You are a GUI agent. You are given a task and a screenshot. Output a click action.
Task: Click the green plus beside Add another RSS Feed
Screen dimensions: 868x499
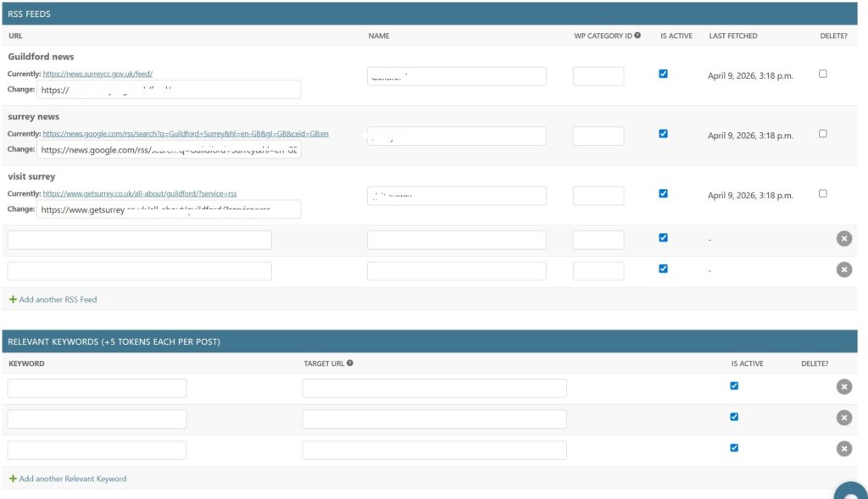(x=13, y=299)
